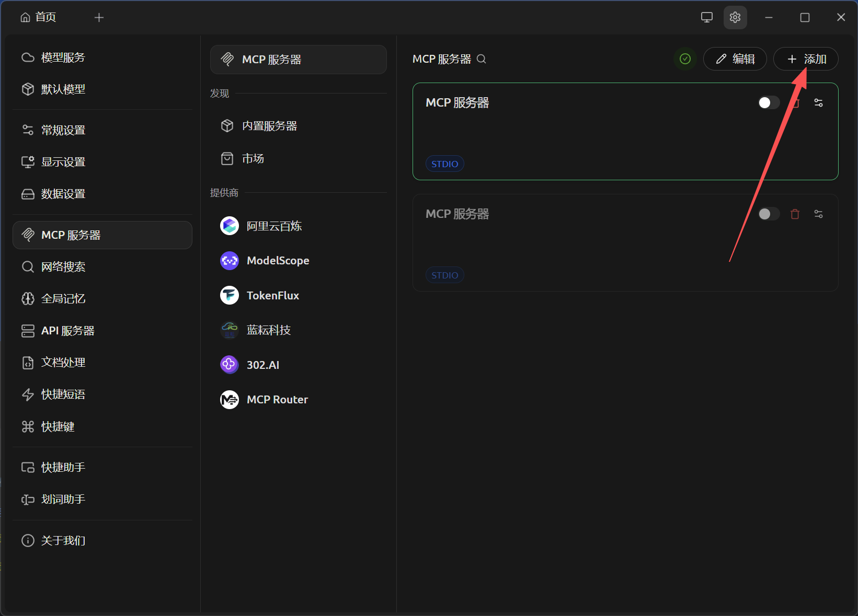Image resolution: width=858 pixels, height=616 pixels.
Task: Click the MCP Router provider logo
Action: click(230, 400)
